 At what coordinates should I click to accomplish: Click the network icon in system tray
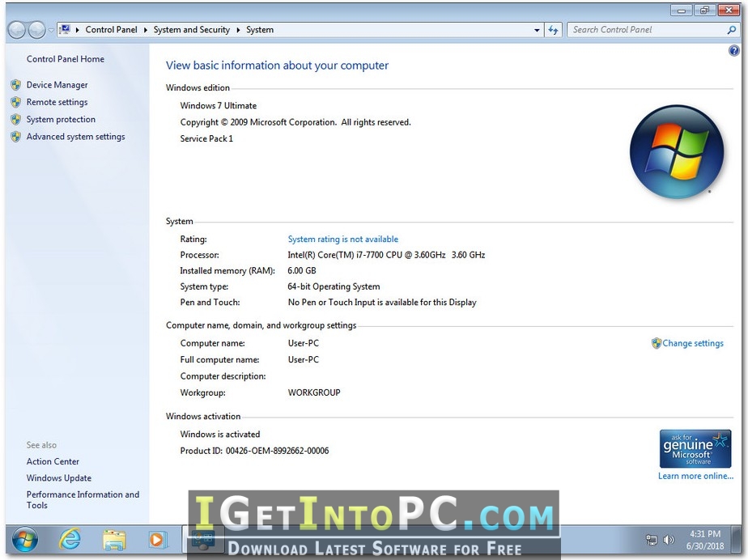651,540
